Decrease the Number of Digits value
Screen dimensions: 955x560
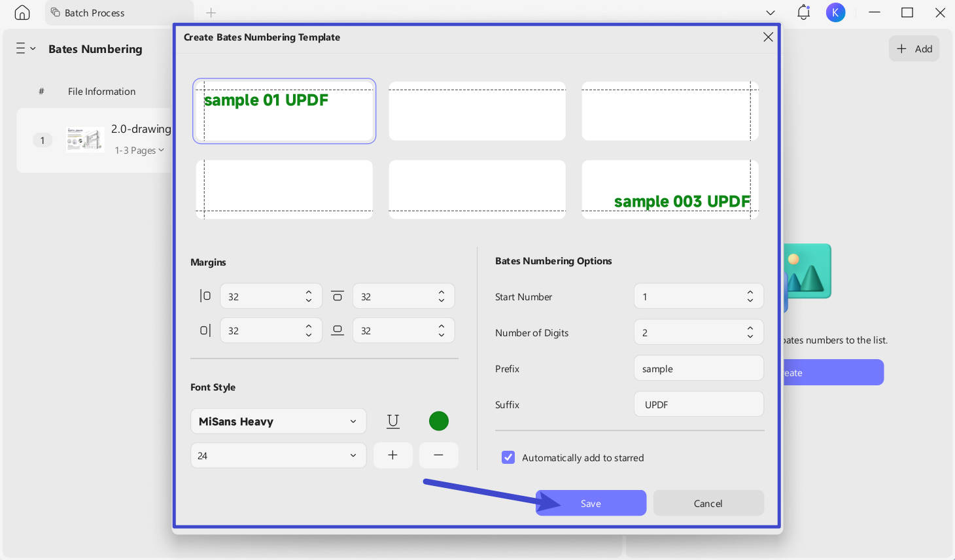point(750,337)
